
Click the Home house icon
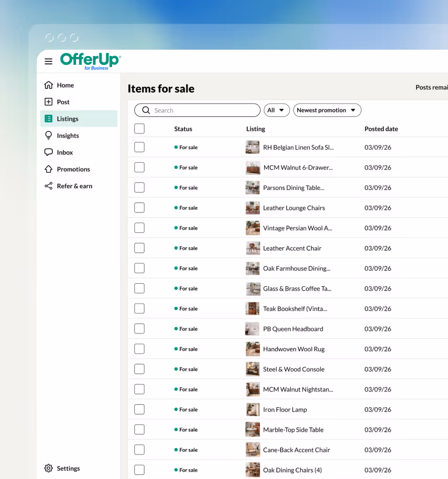[49, 85]
